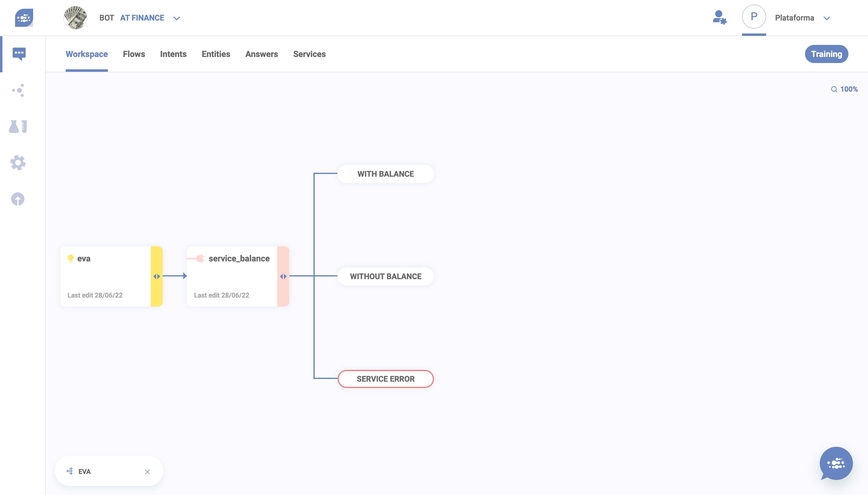Viewport: 868px width, 495px height.
Task: Click the eva logo in top-left corner
Action: (24, 18)
